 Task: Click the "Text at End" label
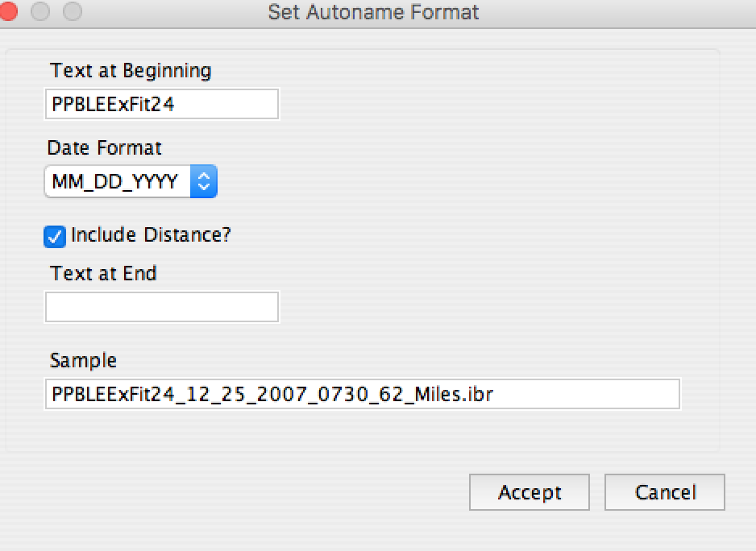(103, 274)
